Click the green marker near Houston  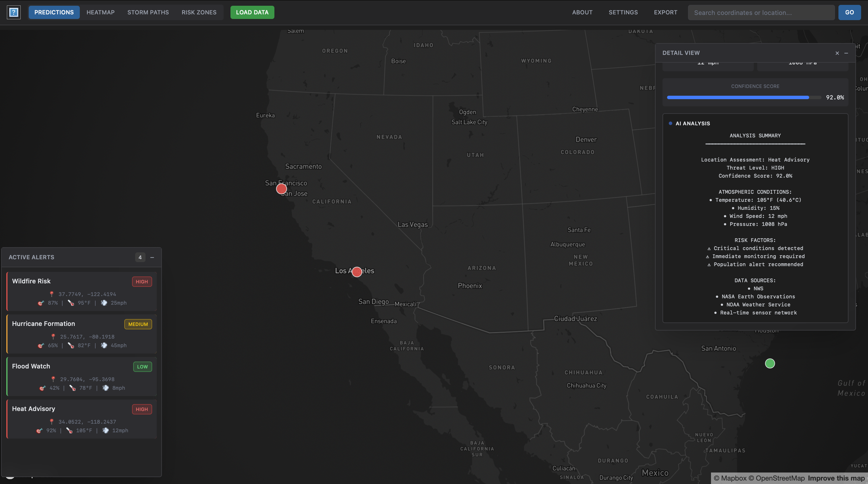pyautogui.click(x=770, y=364)
